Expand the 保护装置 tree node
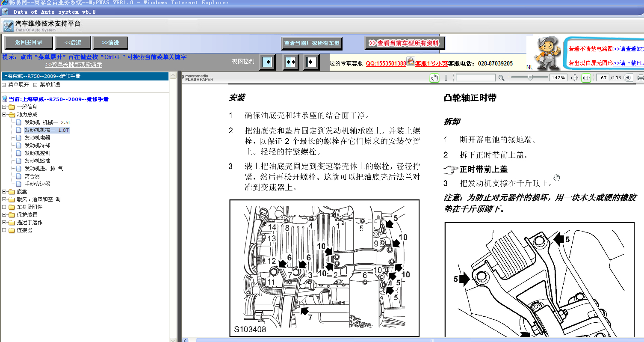This screenshot has width=644, height=342. point(4,215)
